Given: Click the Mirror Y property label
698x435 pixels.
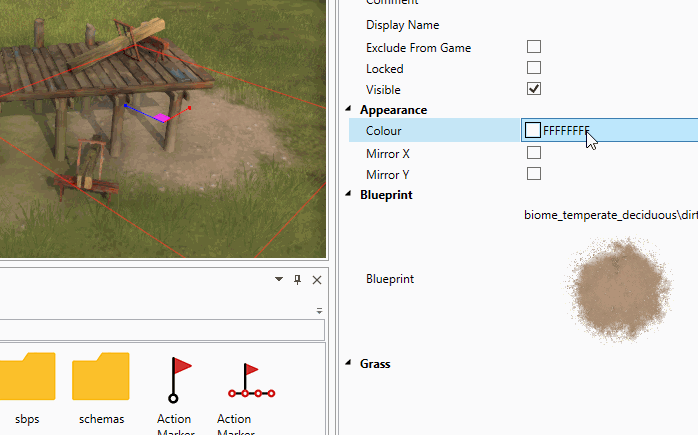Looking at the screenshot, I should tap(388, 175).
